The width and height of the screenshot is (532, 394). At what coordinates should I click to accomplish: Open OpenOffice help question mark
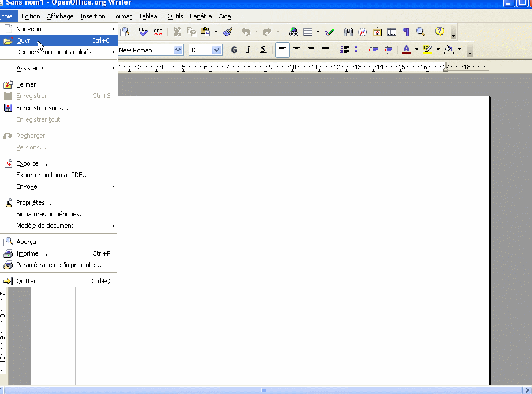click(x=440, y=32)
